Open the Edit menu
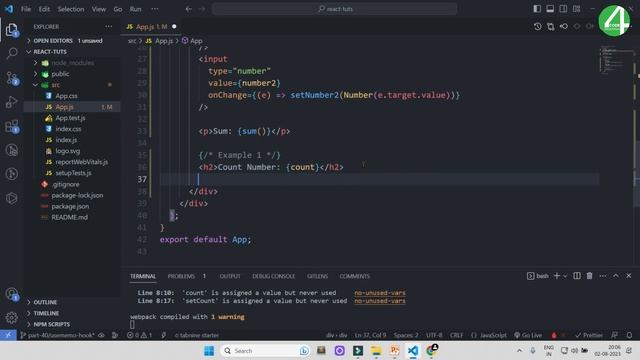The image size is (640, 360). (x=44, y=9)
